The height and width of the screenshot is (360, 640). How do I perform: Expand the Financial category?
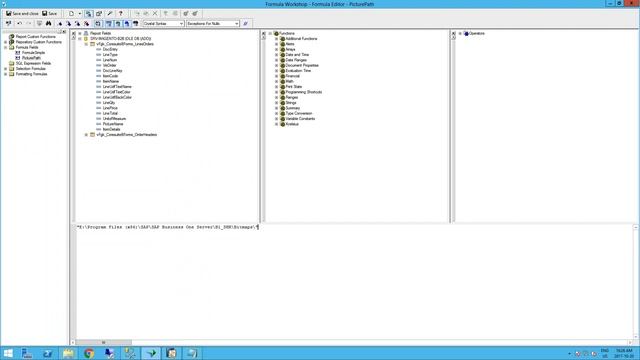tap(276, 76)
